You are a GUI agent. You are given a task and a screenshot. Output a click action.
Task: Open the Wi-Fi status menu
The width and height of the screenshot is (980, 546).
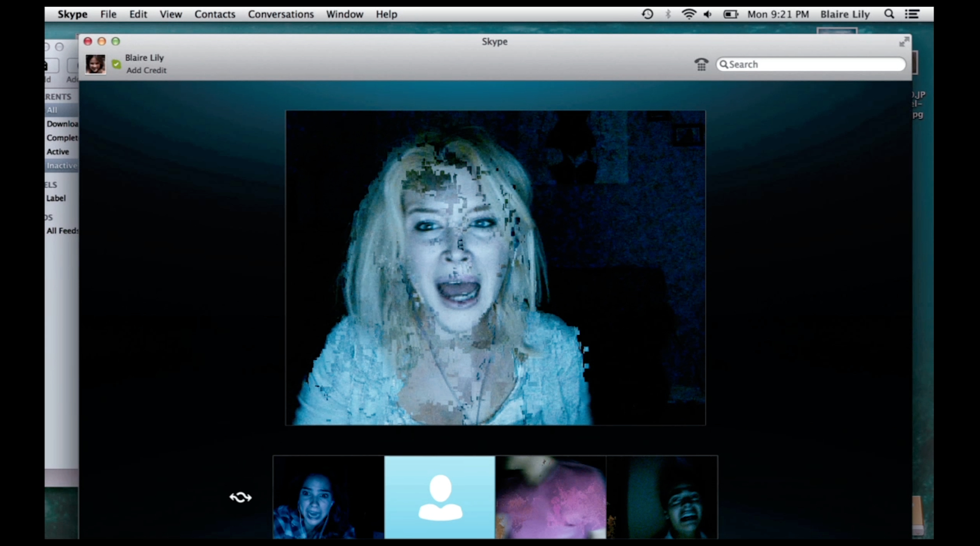coord(689,14)
